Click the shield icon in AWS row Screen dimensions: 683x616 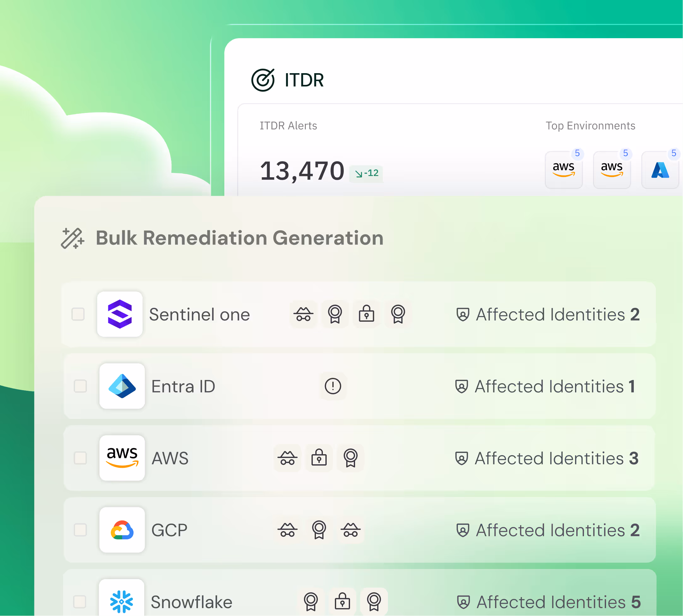click(461, 458)
